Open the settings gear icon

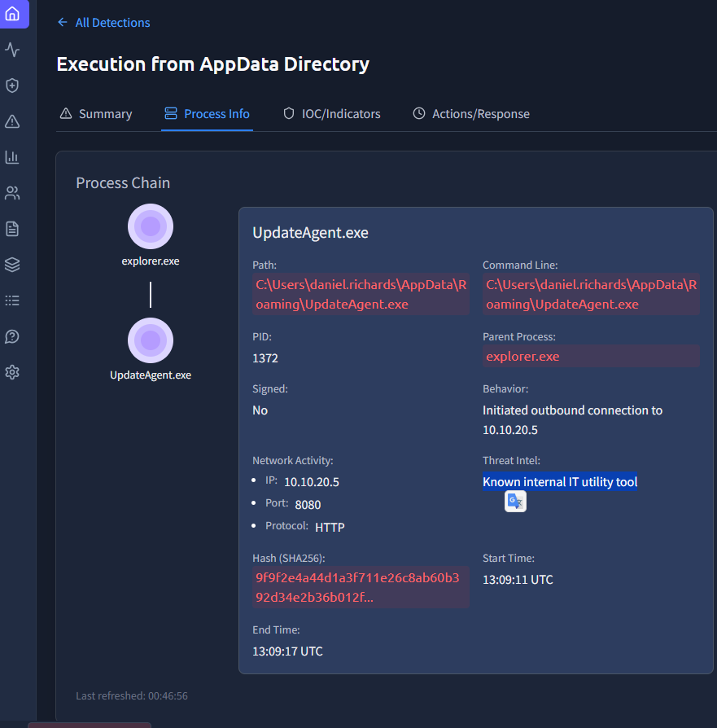coord(12,372)
